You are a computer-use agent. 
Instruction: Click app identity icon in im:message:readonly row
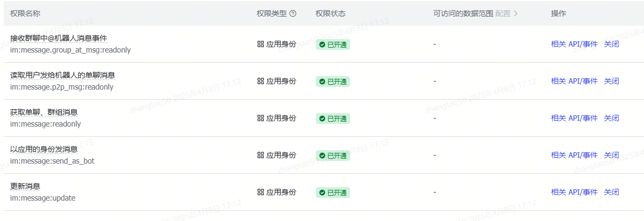click(261, 119)
